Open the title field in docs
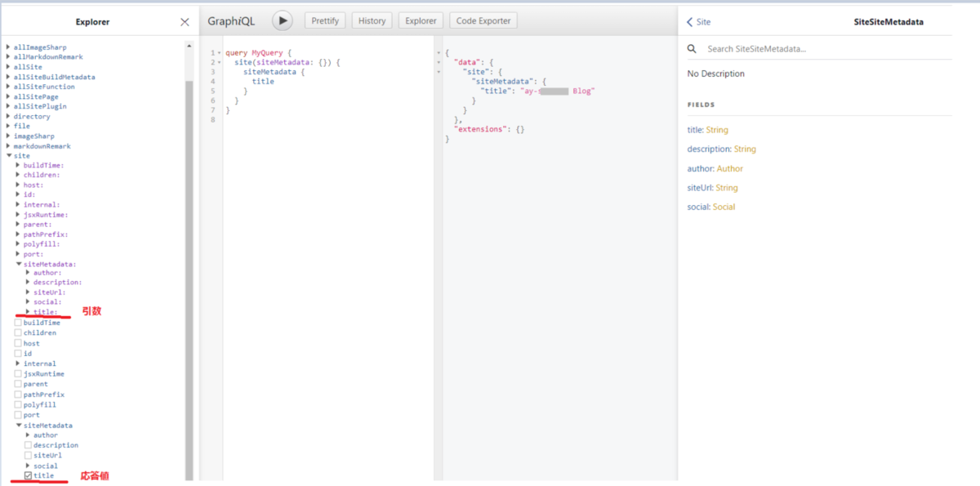The height and width of the screenshot is (486, 980). [x=695, y=130]
